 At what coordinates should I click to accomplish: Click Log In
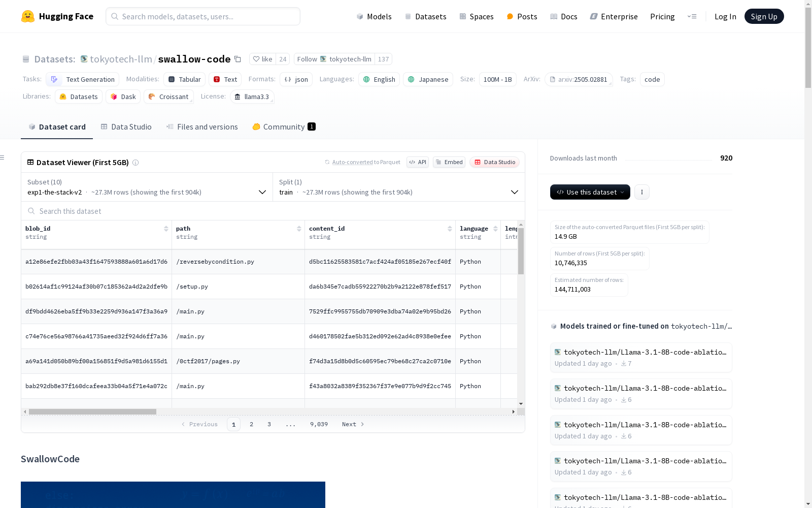(x=725, y=16)
